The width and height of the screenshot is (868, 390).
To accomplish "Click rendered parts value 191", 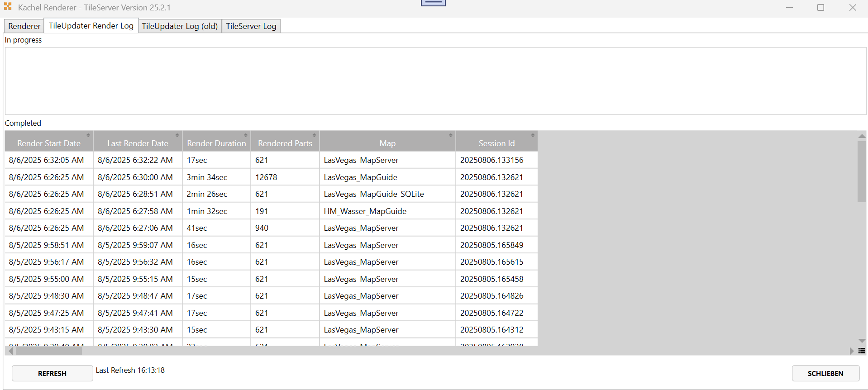I will coord(285,211).
